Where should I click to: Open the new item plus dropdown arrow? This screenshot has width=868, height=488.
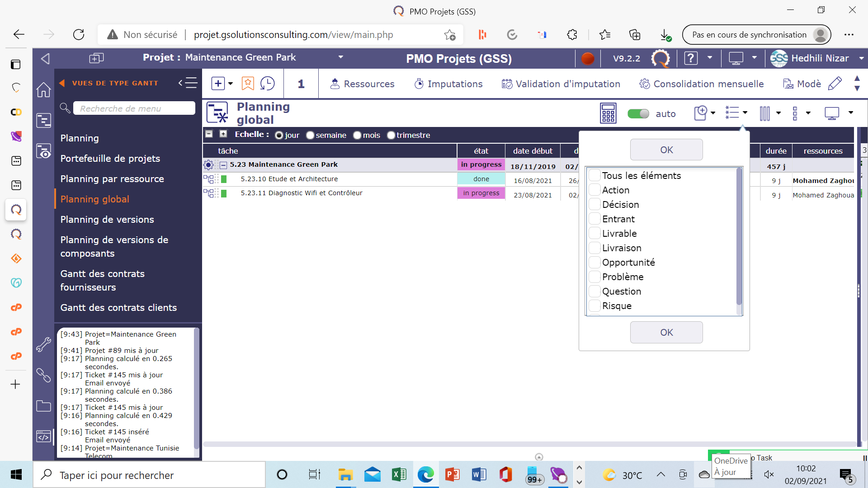coord(231,84)
